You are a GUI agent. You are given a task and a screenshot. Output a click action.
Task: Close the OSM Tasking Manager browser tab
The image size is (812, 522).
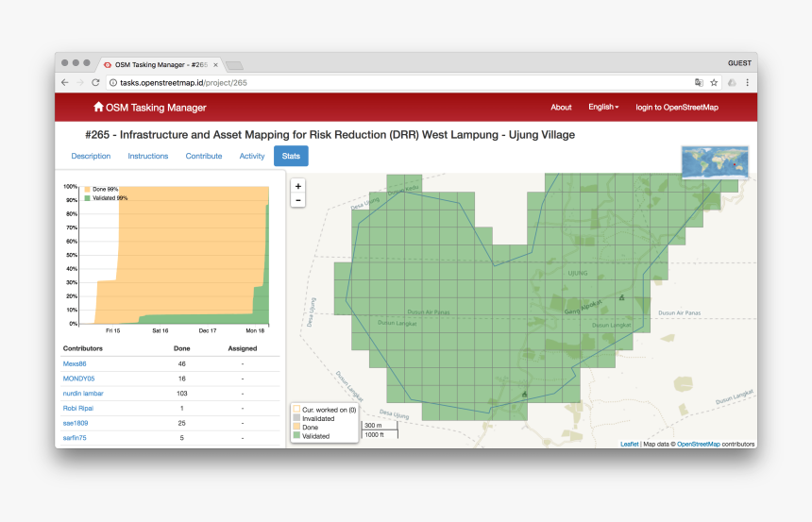point(215,64)
